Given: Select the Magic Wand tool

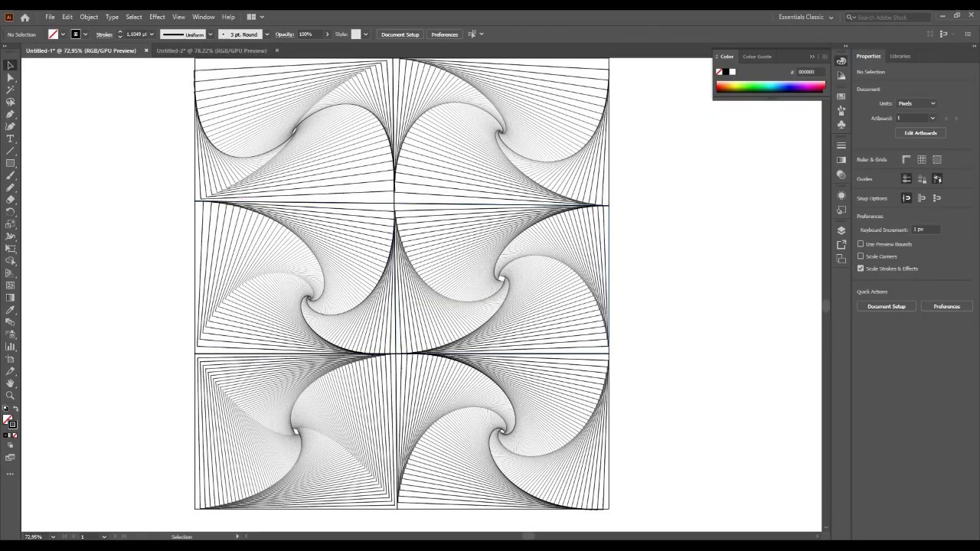Looking at the screenshot, I should (x=11, y=90).
